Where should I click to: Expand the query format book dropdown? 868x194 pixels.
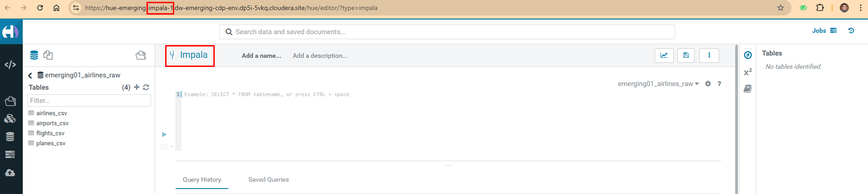(x=167, y=147)
